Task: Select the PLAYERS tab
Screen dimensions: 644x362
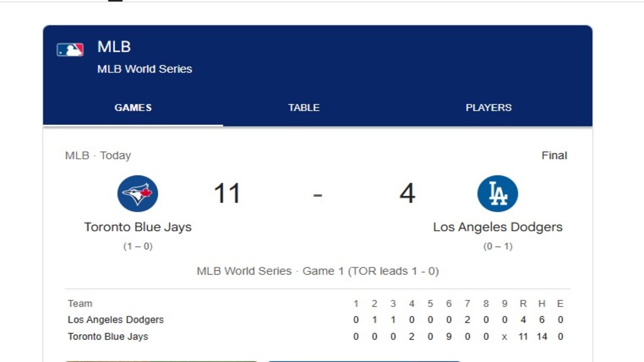Action: [x=488, y=108]
